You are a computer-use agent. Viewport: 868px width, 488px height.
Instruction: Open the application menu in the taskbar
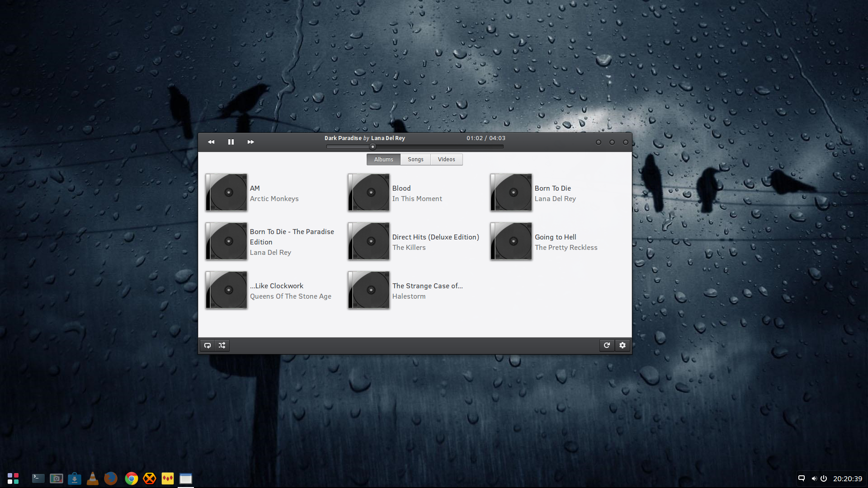tap(13, 479)
